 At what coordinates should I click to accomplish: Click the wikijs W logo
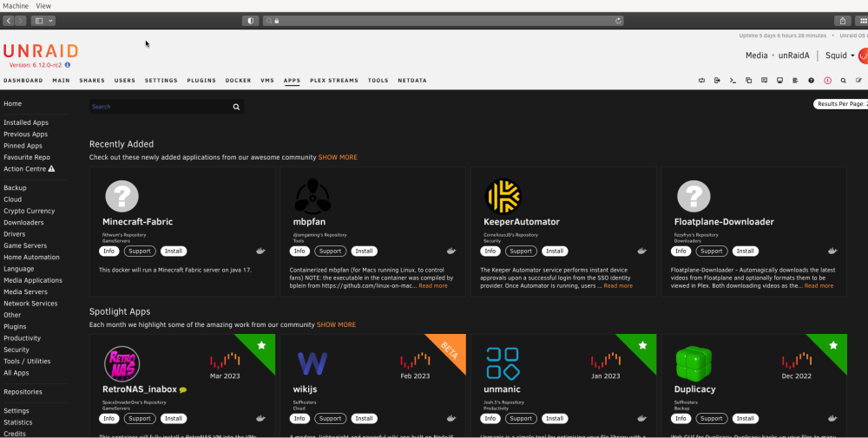pos(312,364)
